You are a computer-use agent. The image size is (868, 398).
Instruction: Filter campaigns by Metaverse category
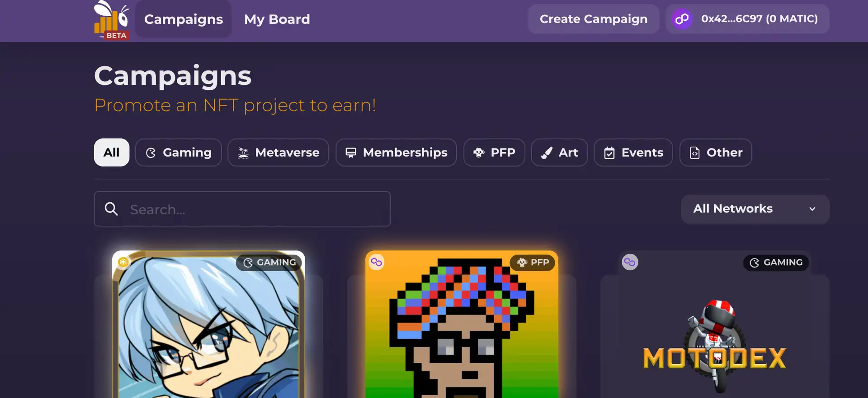(278, 153)
